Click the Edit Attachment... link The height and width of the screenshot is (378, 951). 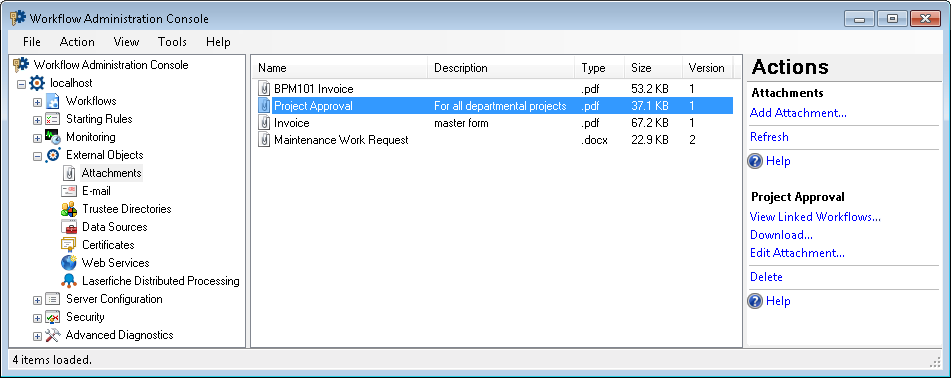(797, 253)
